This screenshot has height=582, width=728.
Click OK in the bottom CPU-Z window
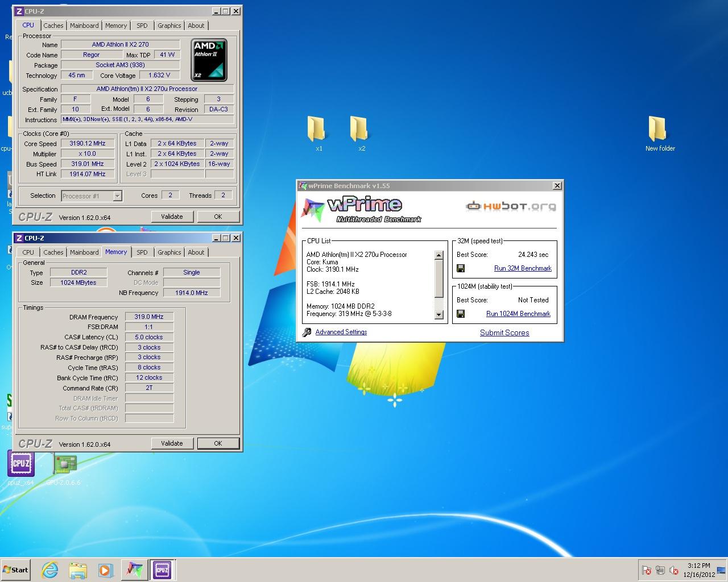218,443
